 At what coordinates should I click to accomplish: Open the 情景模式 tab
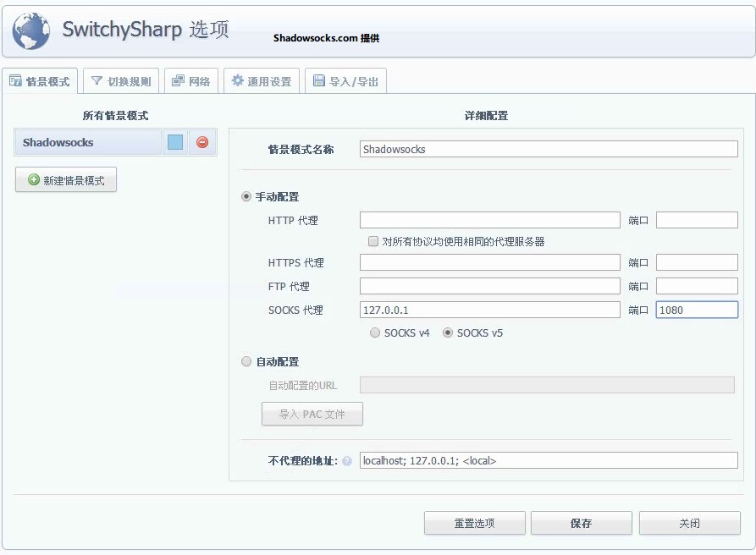[40, 81]
